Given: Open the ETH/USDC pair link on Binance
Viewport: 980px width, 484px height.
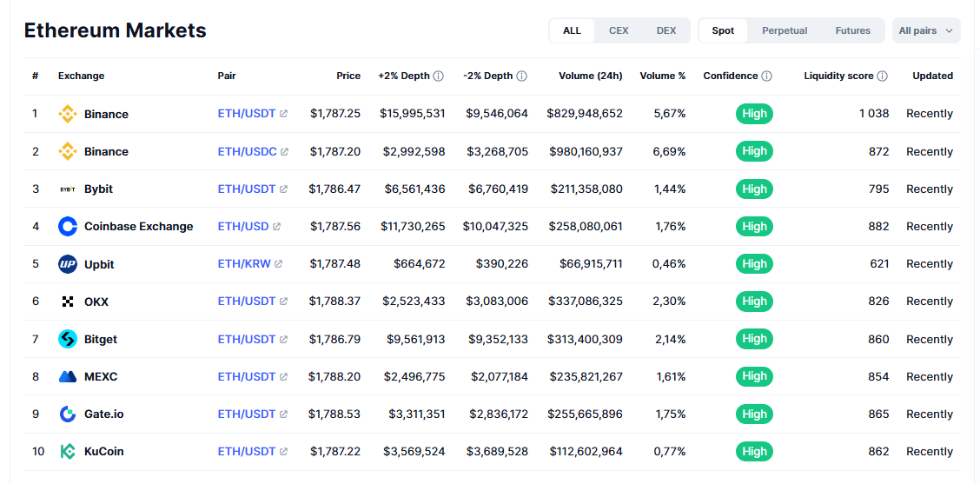Looking at the screenshot, I should click(x=247, y=151).
